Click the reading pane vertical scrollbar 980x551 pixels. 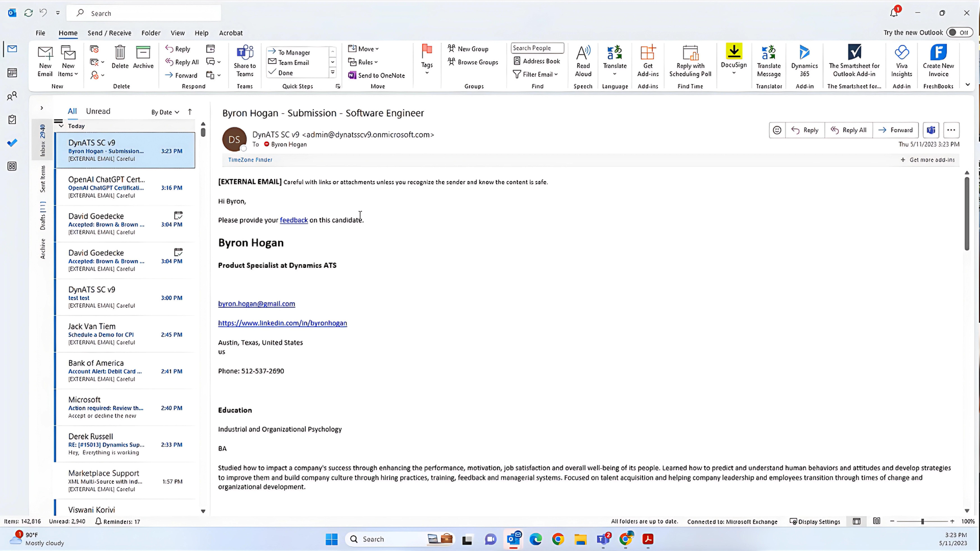967,214
